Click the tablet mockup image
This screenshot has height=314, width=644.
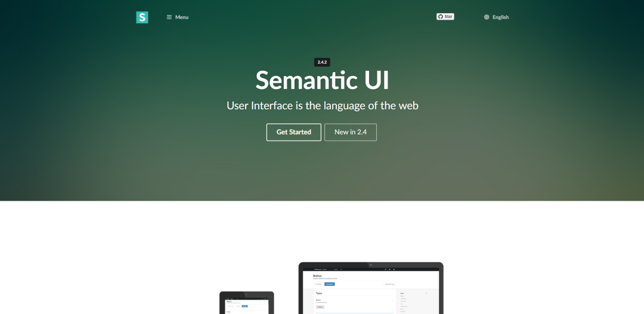point(247,303)
